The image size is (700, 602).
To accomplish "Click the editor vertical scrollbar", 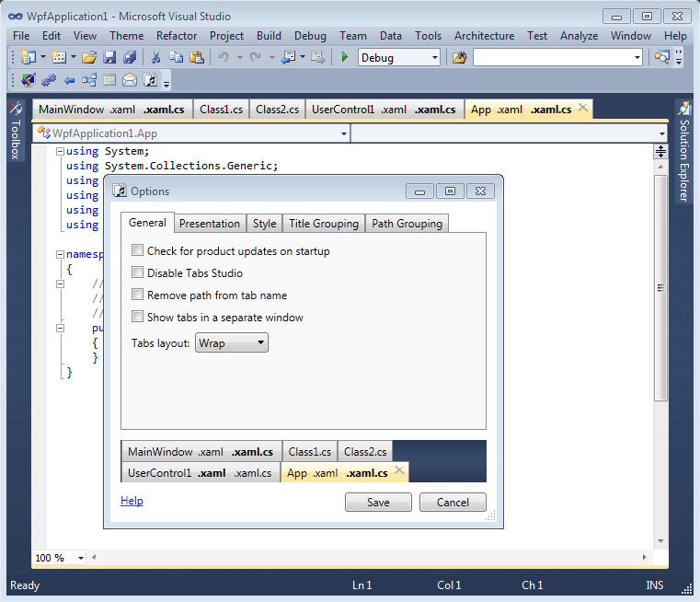I will pos(660,287).
